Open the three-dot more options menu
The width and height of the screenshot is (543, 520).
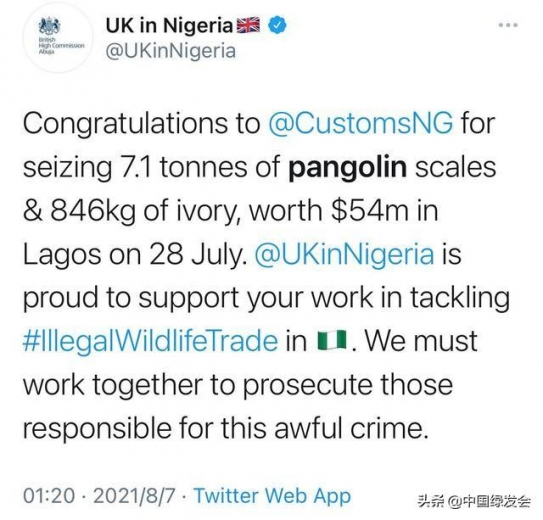(508, 25)
